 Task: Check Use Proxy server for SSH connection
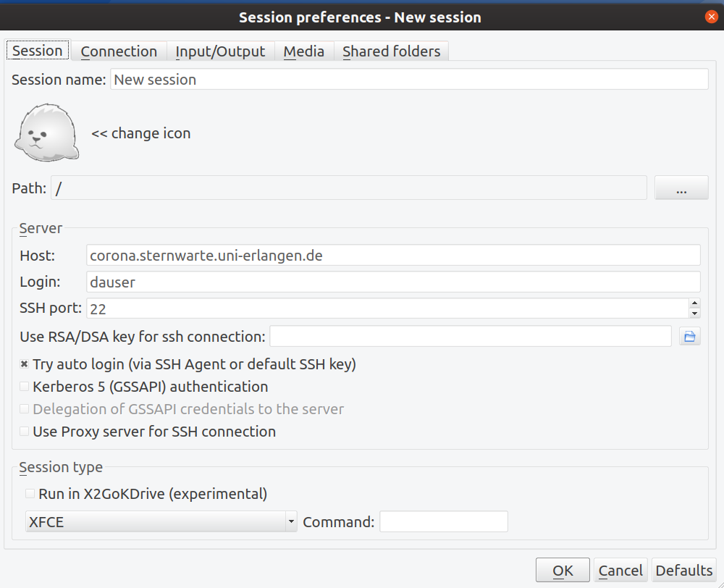pos(25,432)
